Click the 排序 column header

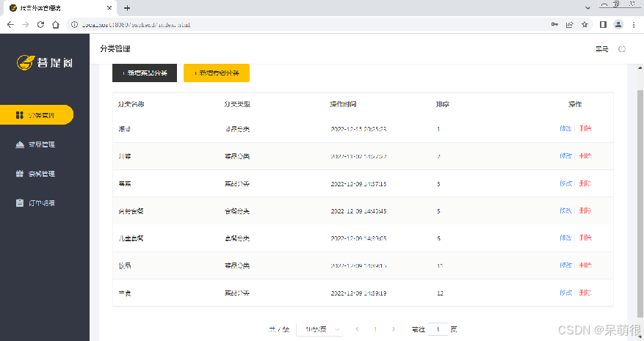(x=443, y=104)
